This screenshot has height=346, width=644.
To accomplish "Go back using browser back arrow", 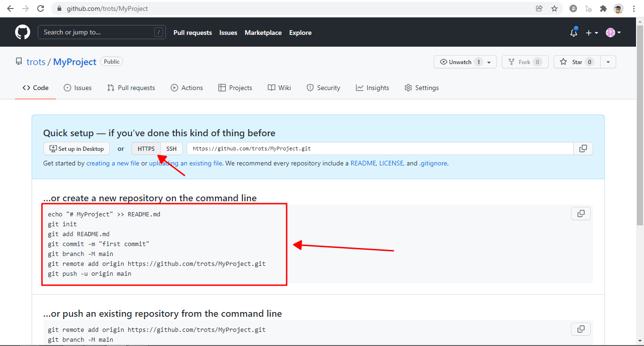I will [x=10, y=8].
